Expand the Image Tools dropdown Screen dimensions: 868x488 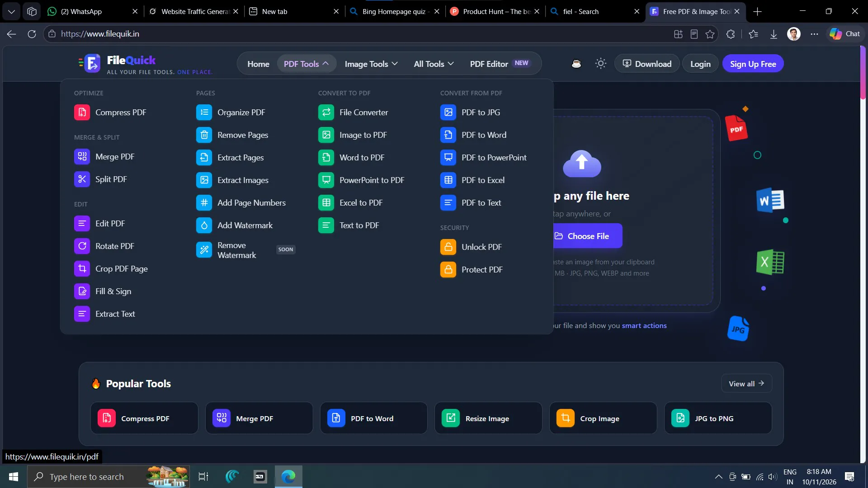tap(371, 64)
